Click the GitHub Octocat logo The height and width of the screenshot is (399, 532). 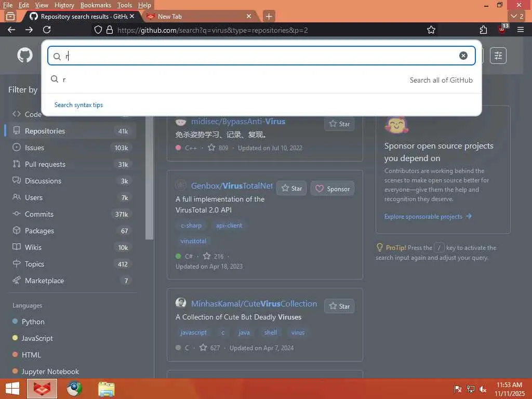click(25, 55)
